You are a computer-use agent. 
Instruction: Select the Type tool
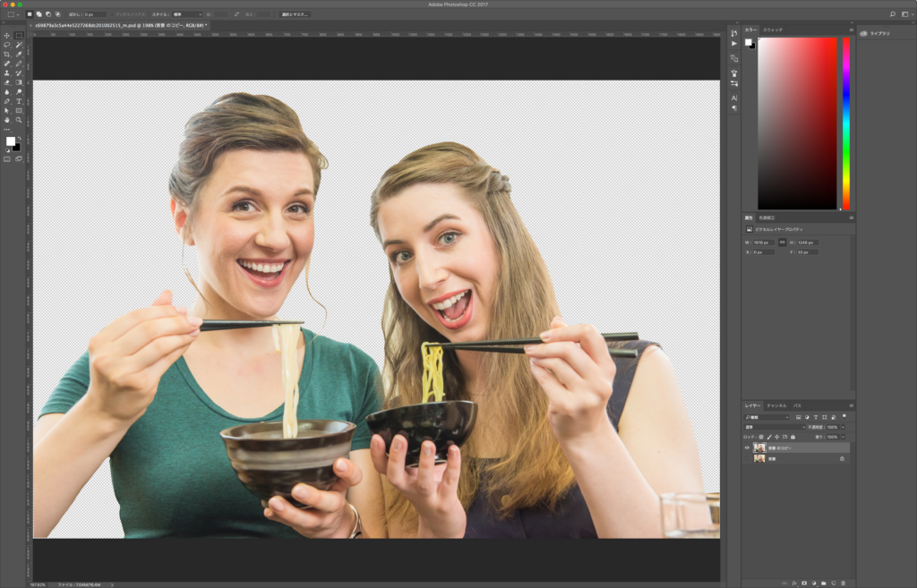[18, 101]
